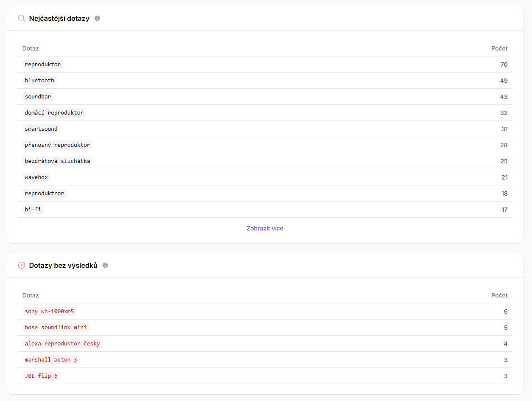
Task: Click the magnifier icon in the Nejčastější dotazy header
Action: tap(22, 18)
